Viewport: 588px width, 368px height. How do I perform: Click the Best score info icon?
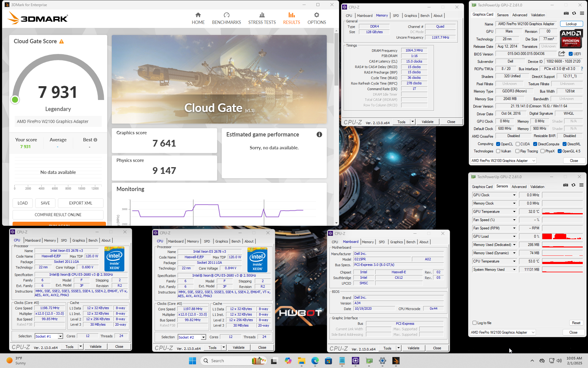tap(95, 140)
